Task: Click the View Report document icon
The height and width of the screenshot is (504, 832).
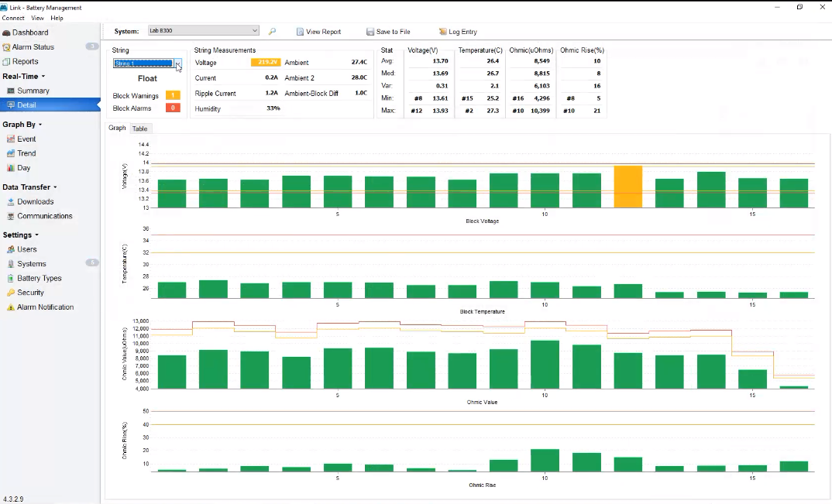Action: 300,32
